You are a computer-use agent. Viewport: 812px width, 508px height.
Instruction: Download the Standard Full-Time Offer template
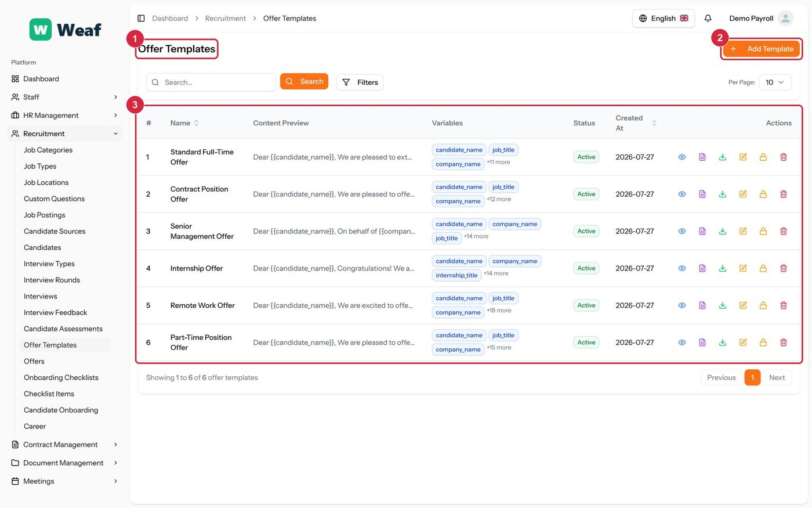pos(723,157)
